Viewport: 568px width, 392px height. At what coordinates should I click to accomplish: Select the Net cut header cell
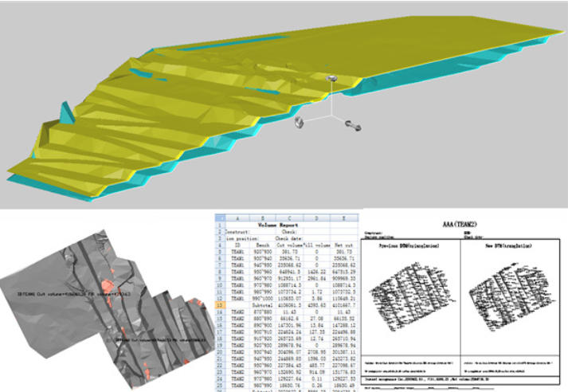(344, 245)
